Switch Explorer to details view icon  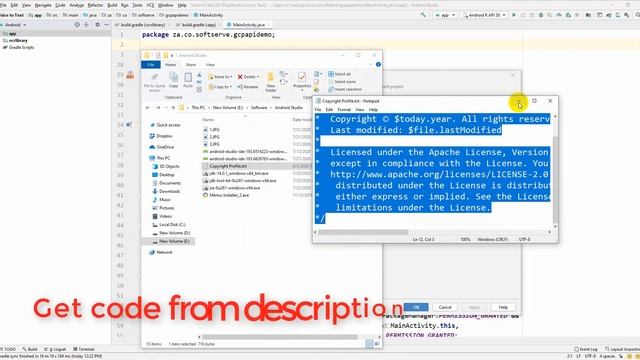pos(369,344)
